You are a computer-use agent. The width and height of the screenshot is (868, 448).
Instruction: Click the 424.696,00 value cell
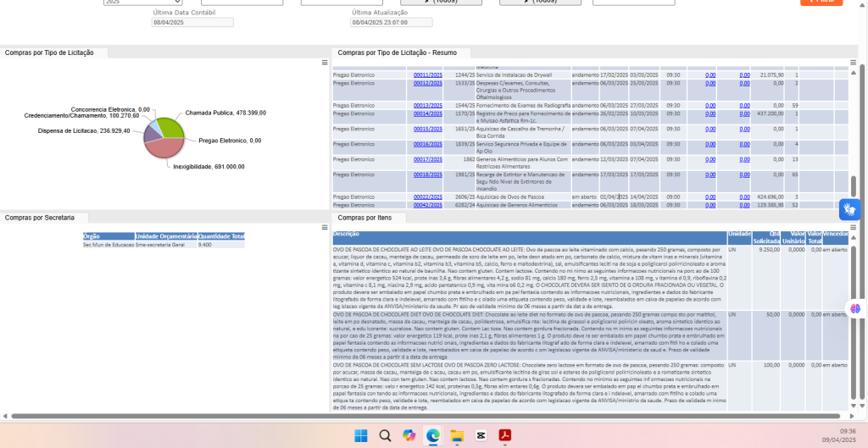(770, 196)
